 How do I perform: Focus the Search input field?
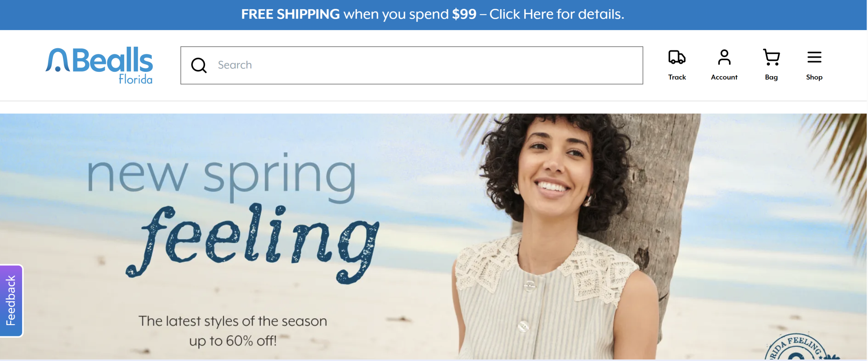coord(412,65)
